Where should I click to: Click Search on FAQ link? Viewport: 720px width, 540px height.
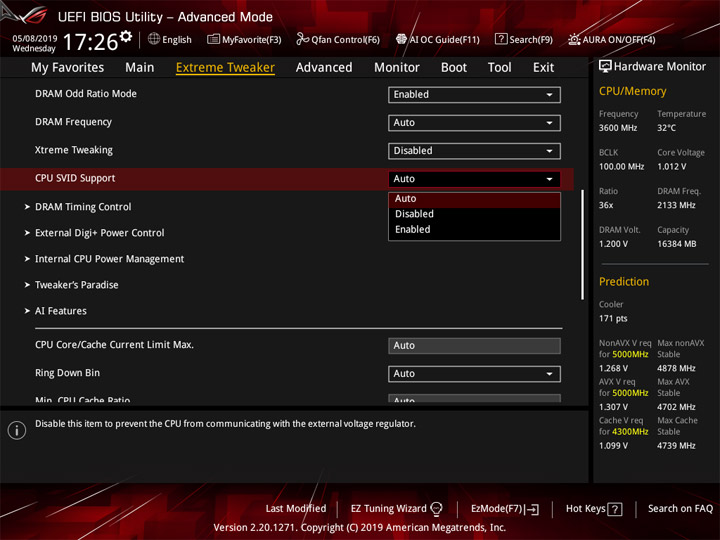pos(680,509)
